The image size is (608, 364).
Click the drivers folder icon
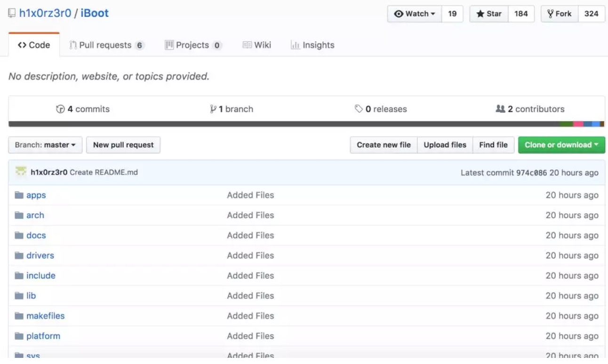pos(19,256)
